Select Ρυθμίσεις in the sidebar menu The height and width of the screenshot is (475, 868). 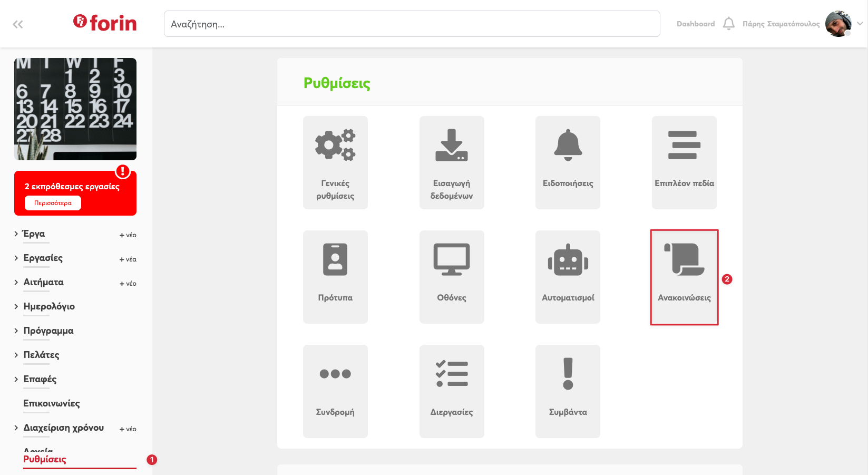(x=45, y=459)
